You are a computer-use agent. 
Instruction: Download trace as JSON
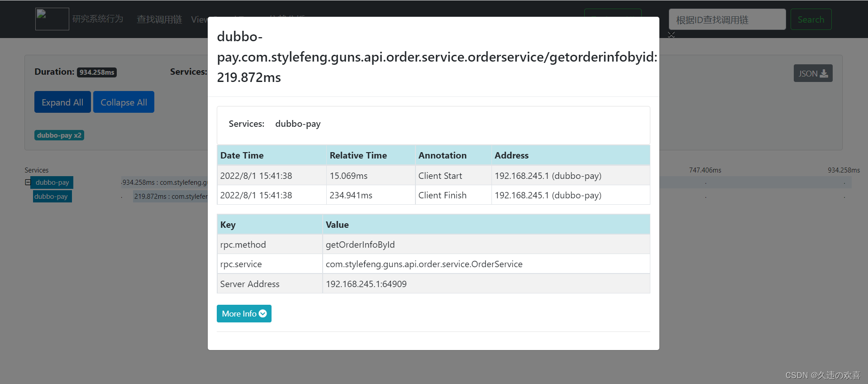[x=813, y=73]
